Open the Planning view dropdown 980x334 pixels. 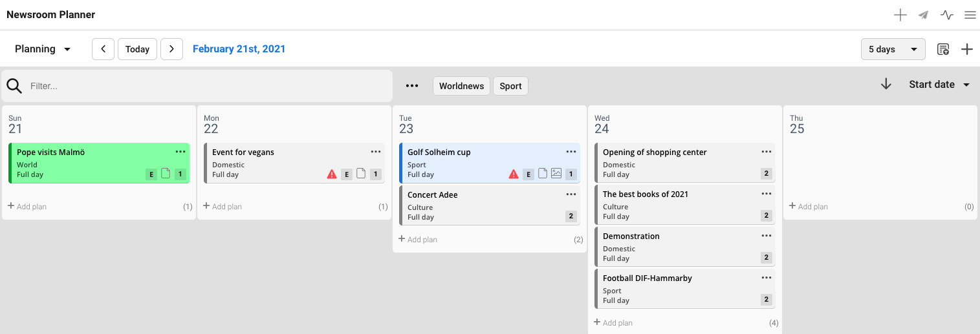click(x=43, y=49)
